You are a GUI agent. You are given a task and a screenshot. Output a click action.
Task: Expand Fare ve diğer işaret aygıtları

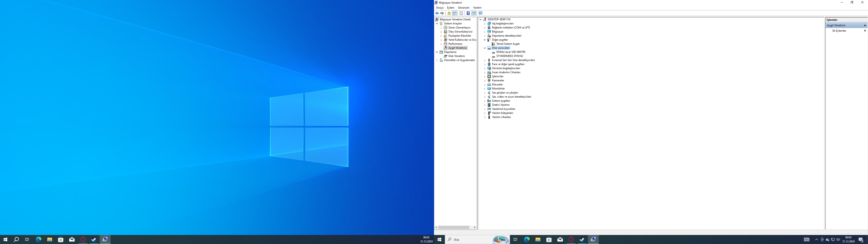point(485,64)
